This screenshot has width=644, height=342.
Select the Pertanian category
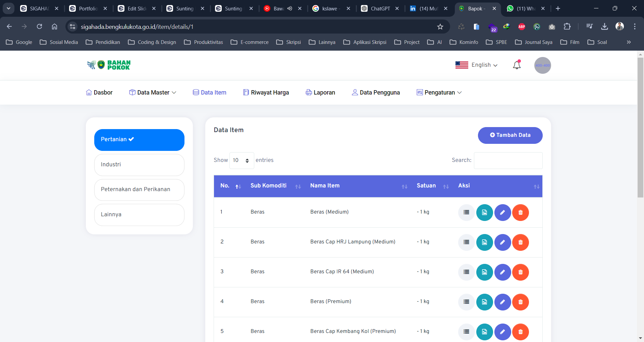[139, 140]
